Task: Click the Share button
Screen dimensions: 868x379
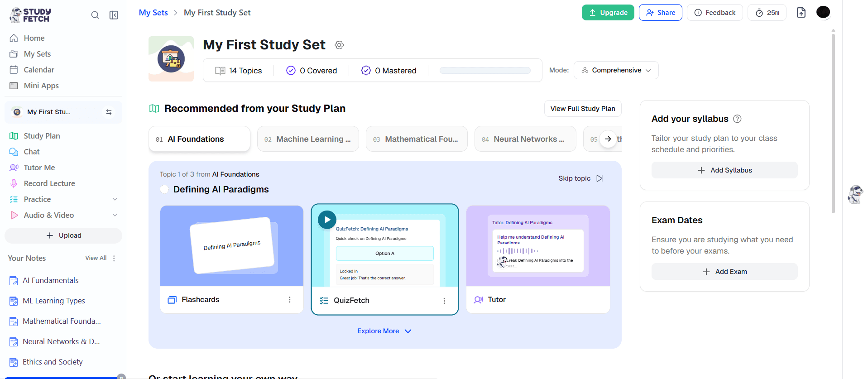Action: click(661, 13)
